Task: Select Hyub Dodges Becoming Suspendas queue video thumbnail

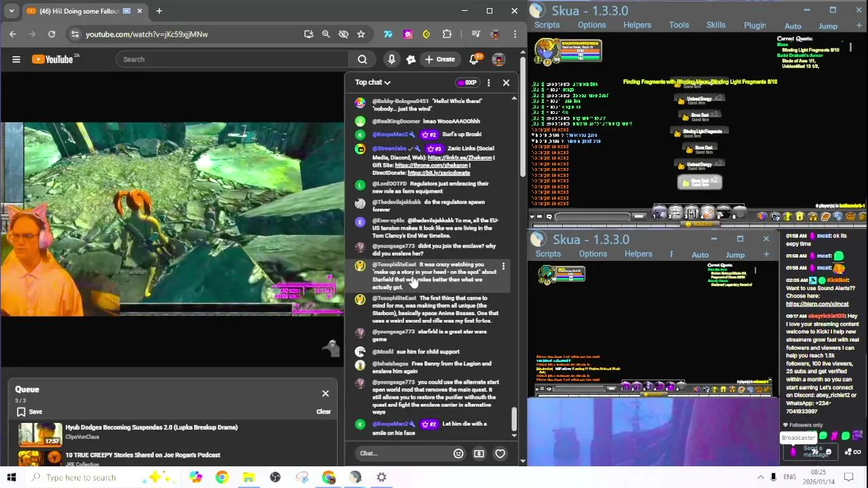Action: coord(40,434)
